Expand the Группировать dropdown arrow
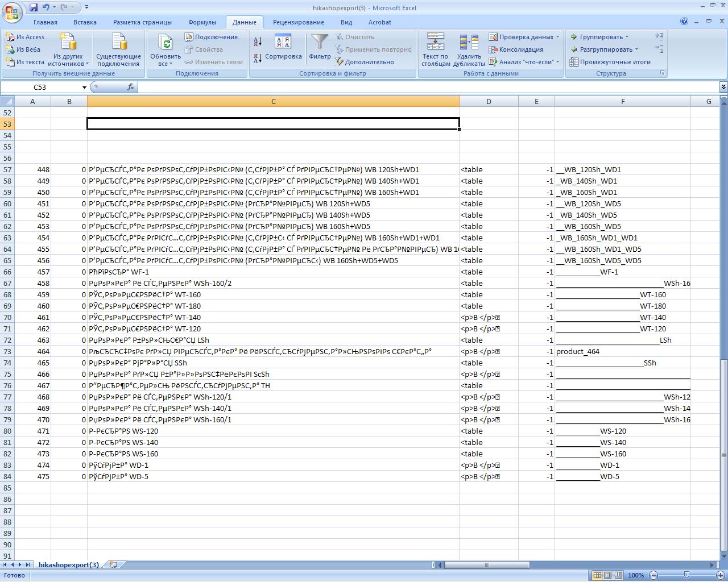728x582 pixels. pyautogui.click(x=627, y=37)
